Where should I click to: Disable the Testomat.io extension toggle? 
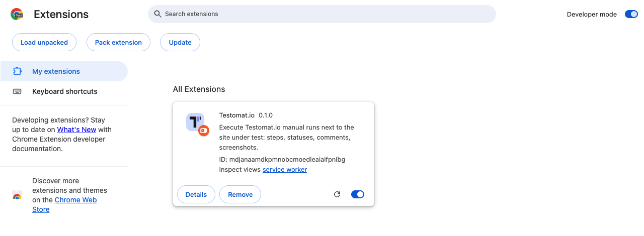click(x=358, y=194)
